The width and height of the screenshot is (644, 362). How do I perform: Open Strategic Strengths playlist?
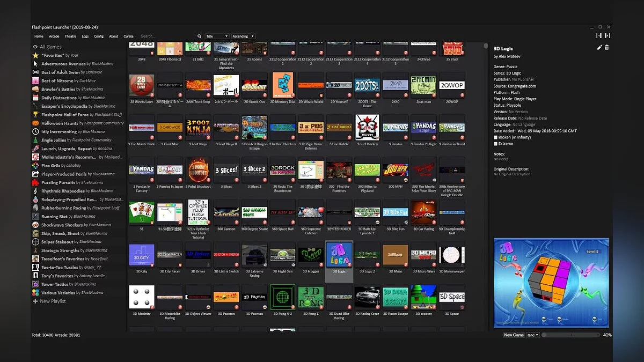[78, 250]
